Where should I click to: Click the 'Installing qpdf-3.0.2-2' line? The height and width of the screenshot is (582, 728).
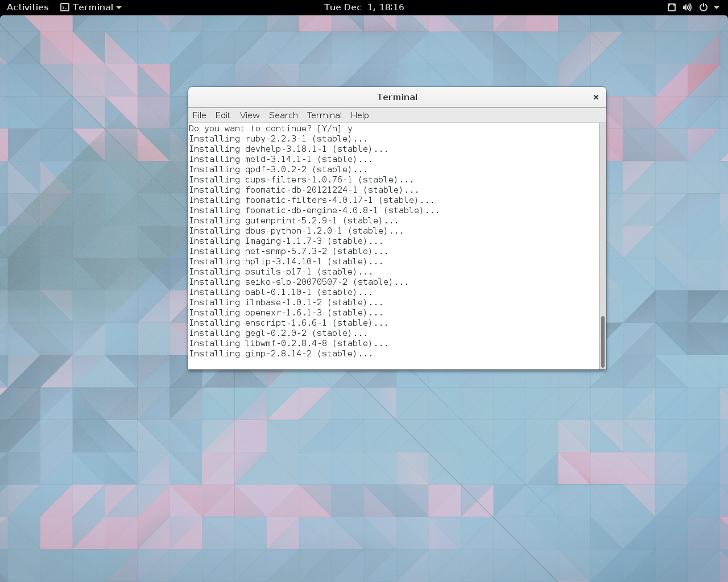(278, 169)
